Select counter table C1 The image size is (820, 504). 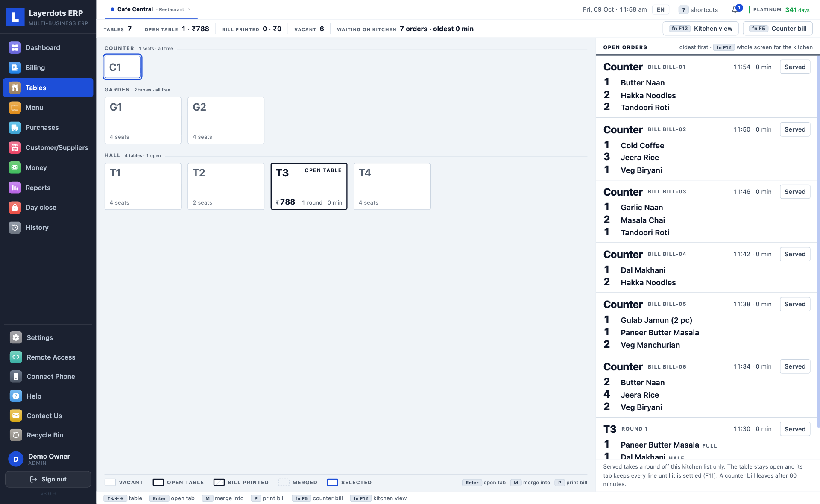click(123, 67)
